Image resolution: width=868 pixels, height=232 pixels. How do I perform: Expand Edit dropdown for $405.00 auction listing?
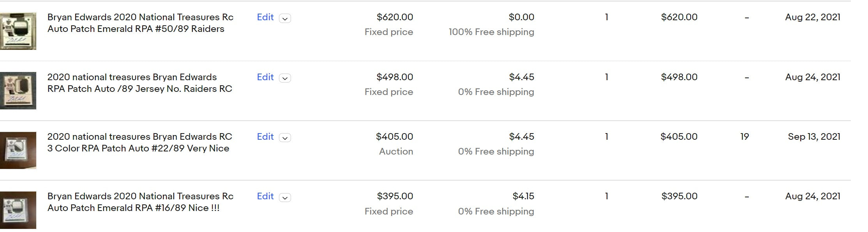(285, 138)
